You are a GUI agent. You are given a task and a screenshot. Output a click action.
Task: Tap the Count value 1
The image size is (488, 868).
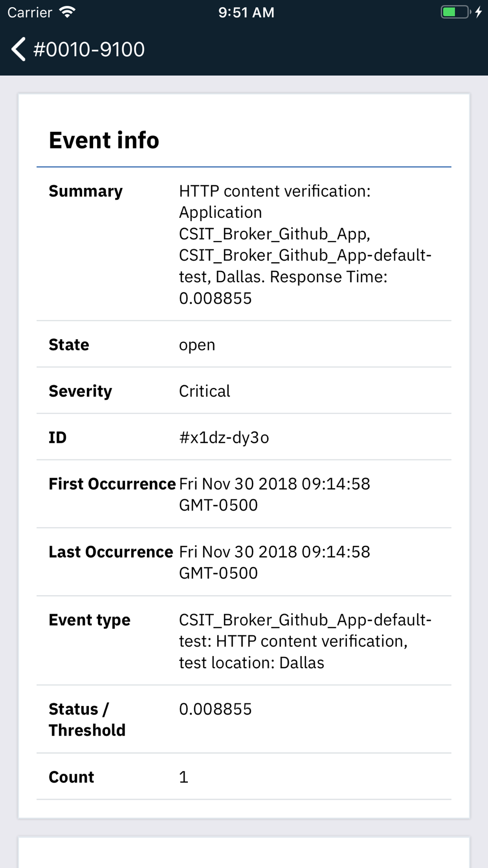183,777
